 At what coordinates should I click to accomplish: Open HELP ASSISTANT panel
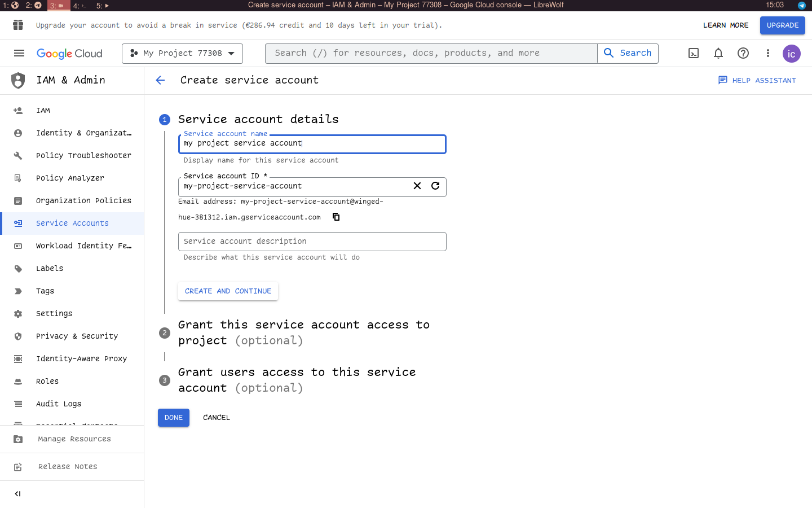757,80
